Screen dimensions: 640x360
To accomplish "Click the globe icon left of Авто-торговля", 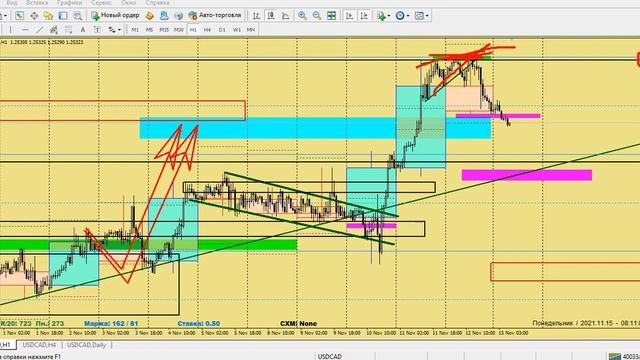I will click(x=178, y=16).
